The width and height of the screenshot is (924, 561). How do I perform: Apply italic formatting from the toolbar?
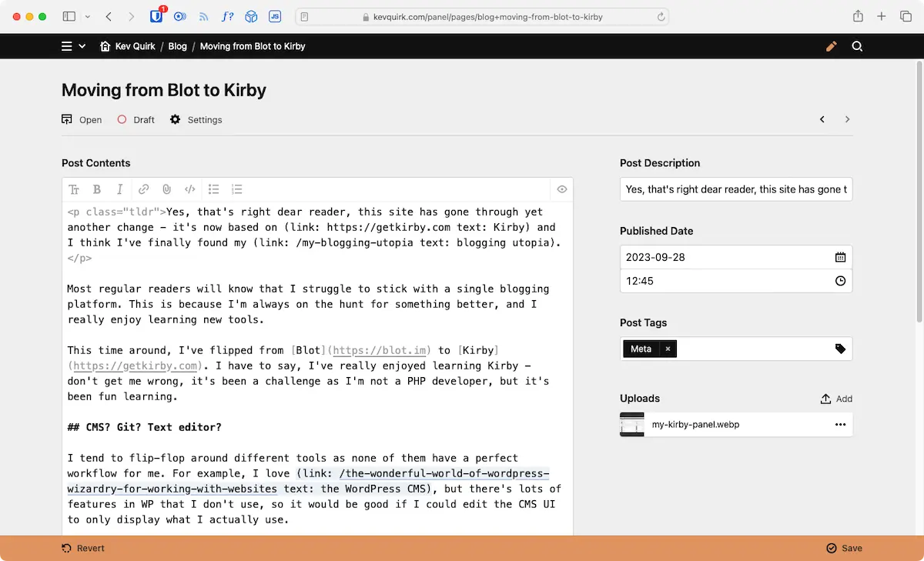119,189
